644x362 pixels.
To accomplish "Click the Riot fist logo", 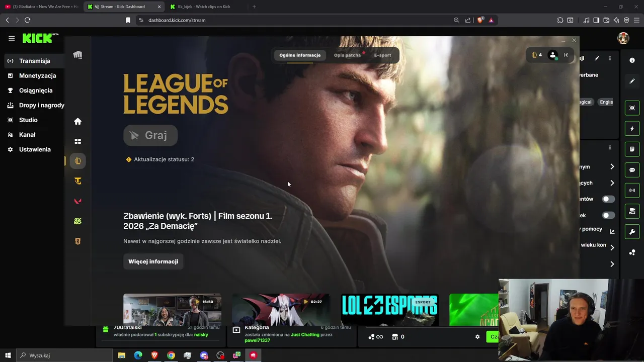I will [77, 55].
